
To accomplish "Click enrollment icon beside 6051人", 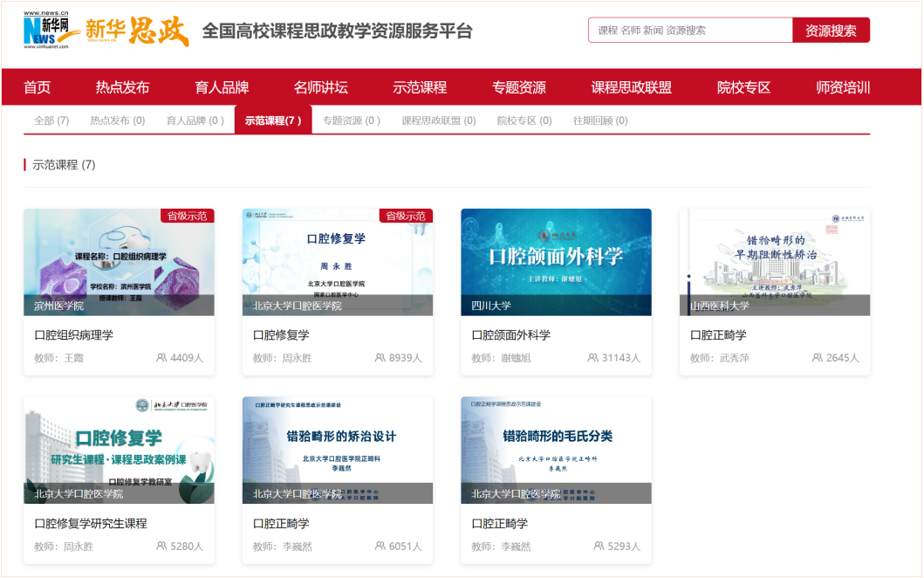I will 380,547.
